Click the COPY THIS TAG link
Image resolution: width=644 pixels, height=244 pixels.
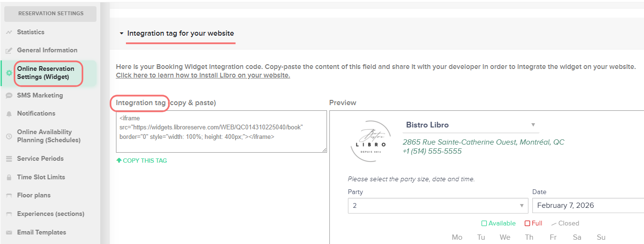[x=142, y=161]
